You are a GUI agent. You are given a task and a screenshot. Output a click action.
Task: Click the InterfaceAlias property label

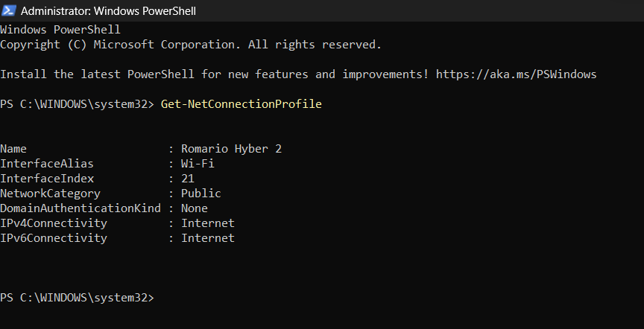[x=47, y=164]
